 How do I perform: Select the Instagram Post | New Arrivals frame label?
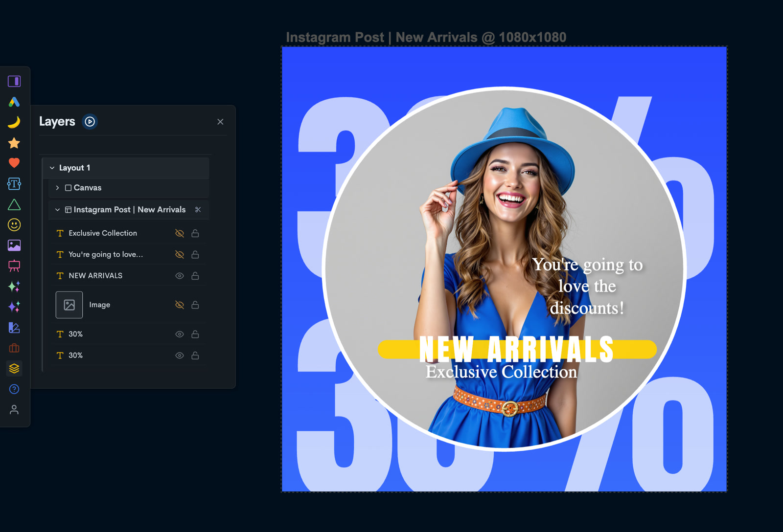130,209
